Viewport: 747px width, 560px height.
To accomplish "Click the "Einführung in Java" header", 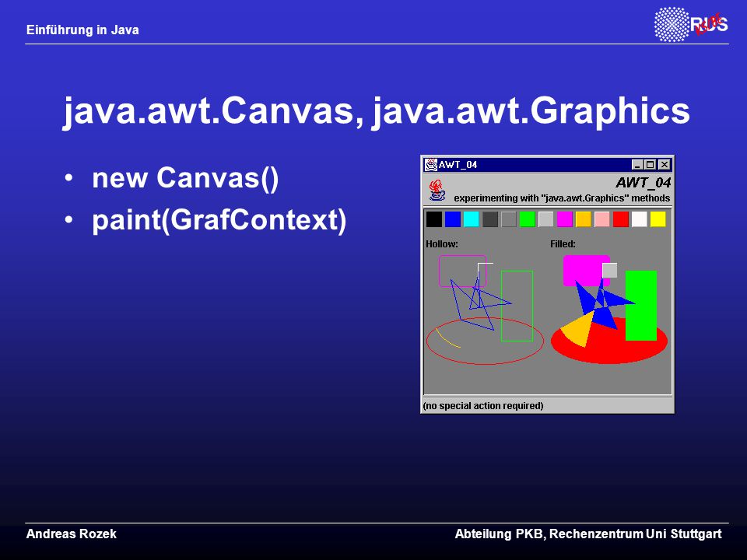I will click(x=82, y=30).
